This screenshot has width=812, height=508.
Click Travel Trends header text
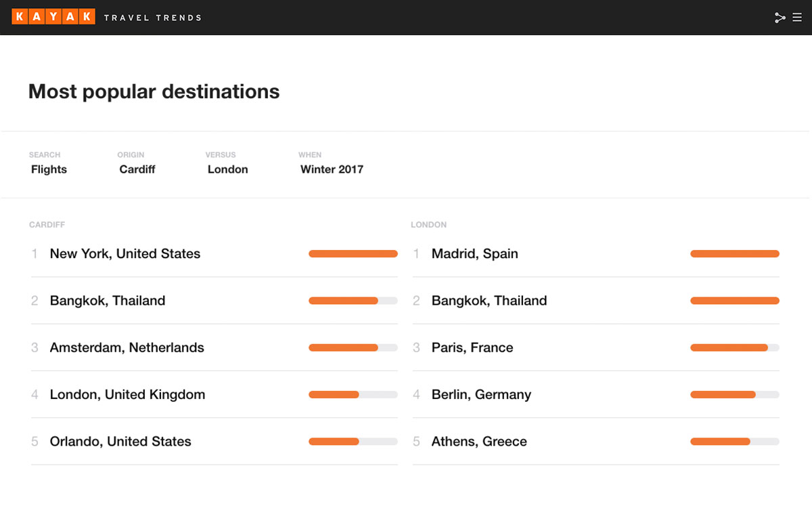click(153, 18)
